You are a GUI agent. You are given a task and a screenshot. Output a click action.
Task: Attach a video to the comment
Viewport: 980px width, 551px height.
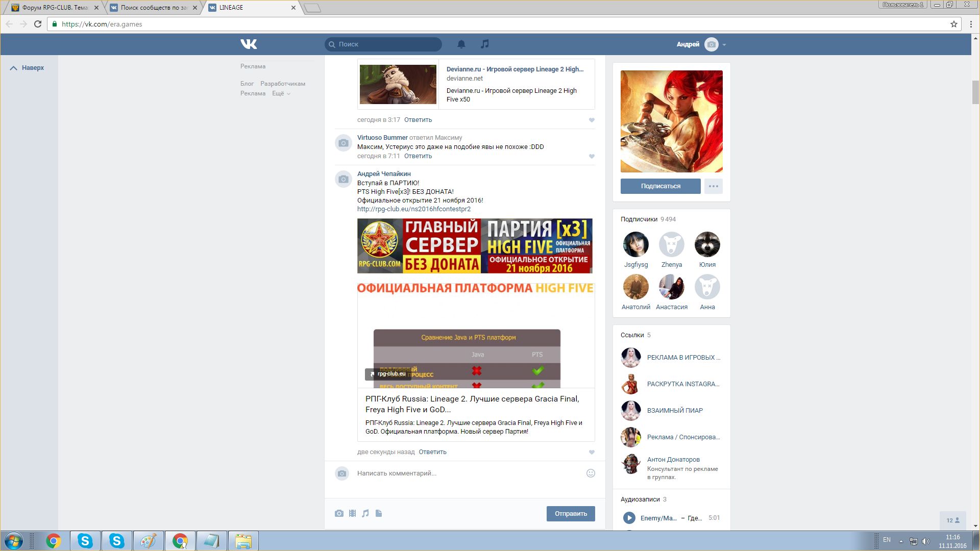352,513
